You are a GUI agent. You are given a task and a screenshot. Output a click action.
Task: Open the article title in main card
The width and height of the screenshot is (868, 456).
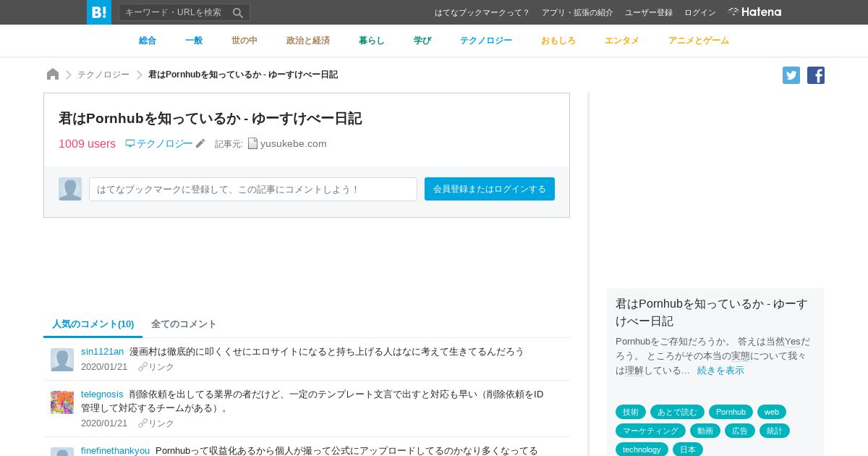210,118
